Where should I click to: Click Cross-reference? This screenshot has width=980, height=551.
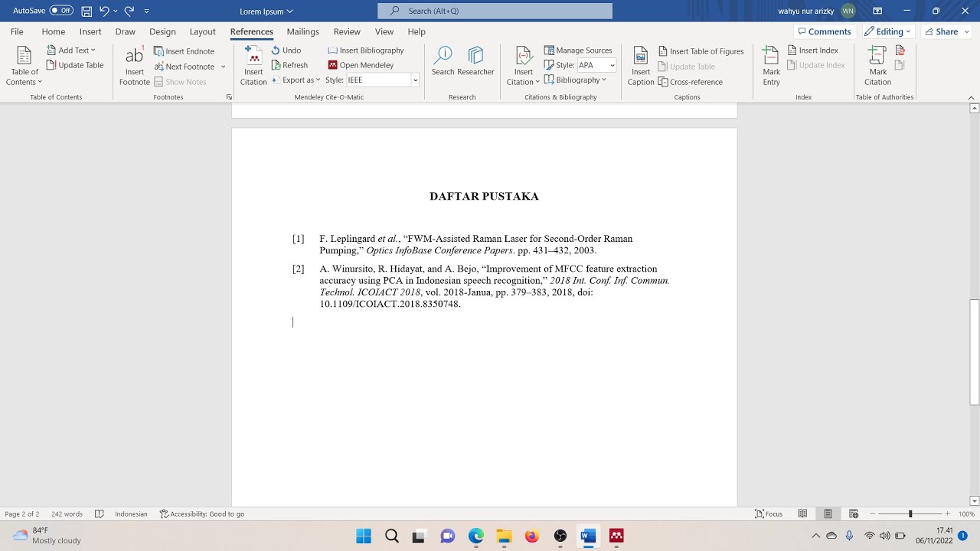(690, 82)
